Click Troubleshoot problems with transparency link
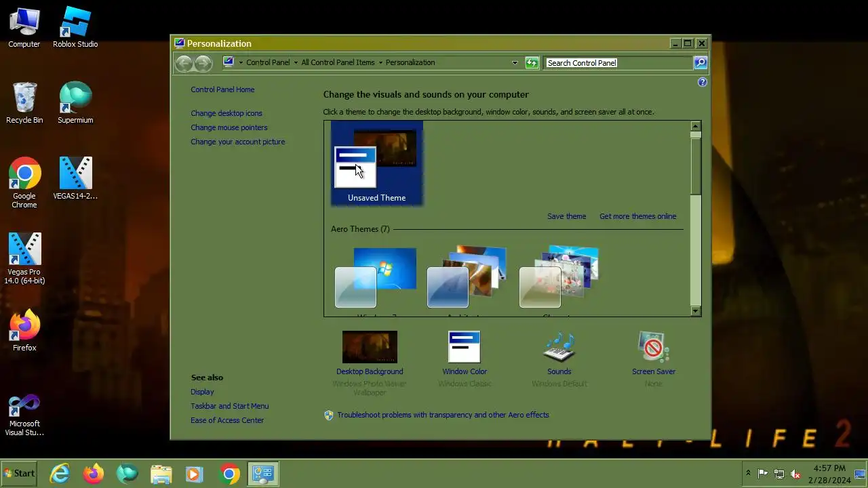 (443, 415)
